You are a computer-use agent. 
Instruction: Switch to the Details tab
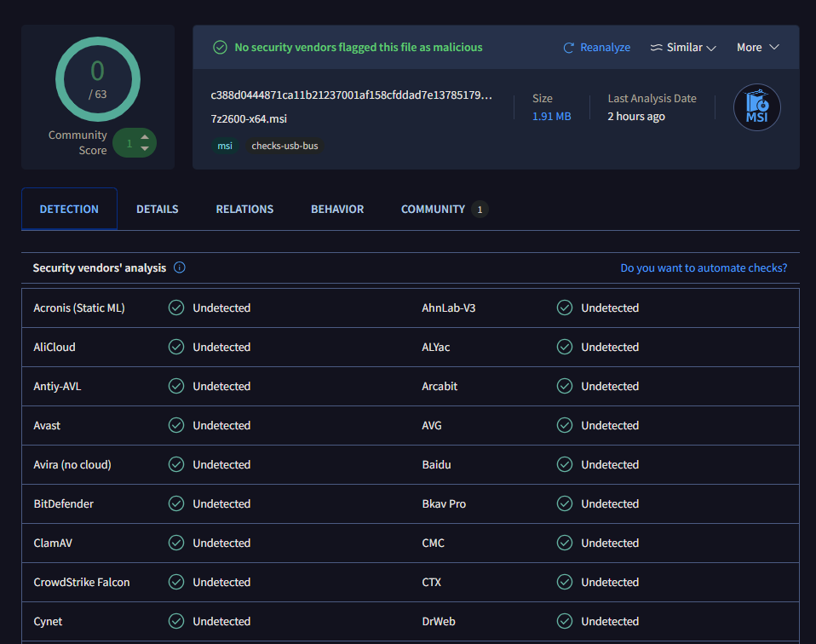(158, 209)
